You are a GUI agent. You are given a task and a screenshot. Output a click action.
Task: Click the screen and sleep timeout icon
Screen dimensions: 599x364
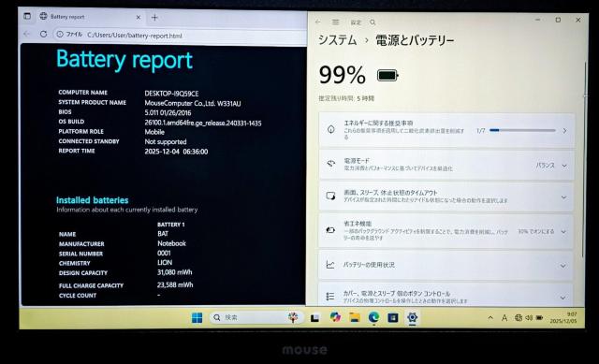pyautogui.click(x=330, y=196)
